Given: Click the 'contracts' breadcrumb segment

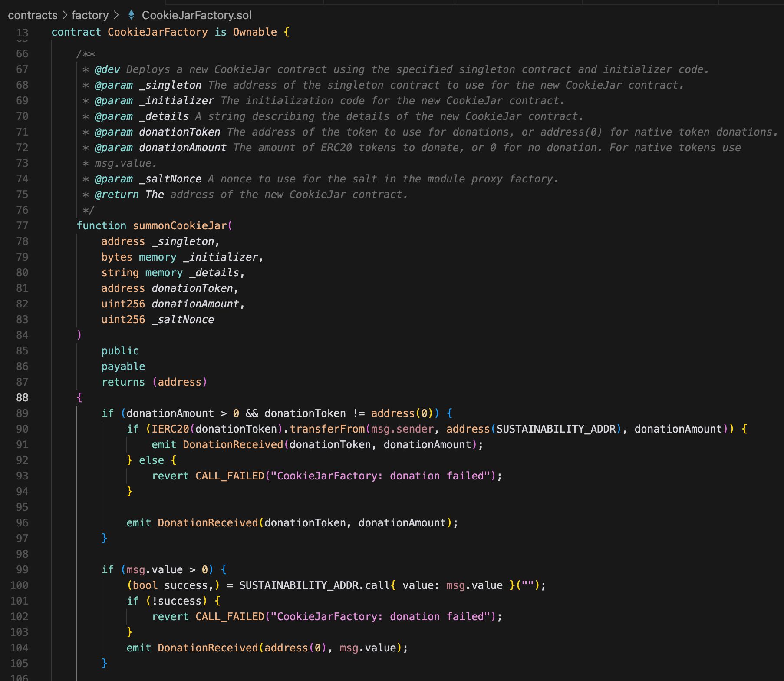Looking at the screenshot, I should coord(33,15).
